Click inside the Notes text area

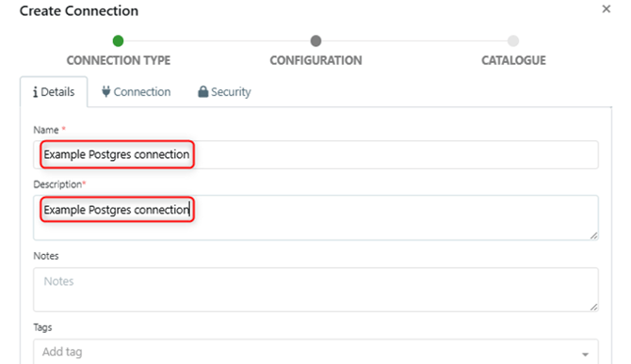point(315,290)
